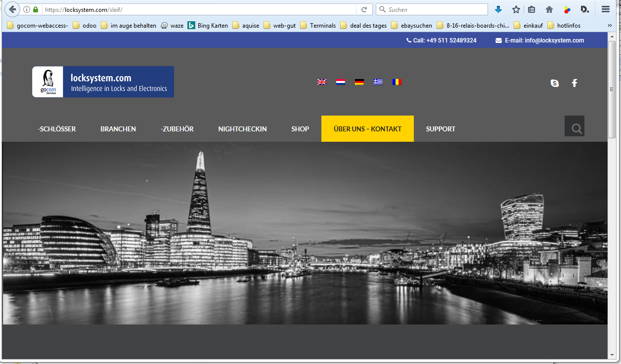The image size is (621, 364).
Task: Choose the Greek flag language icon
Action: (378, 82)
